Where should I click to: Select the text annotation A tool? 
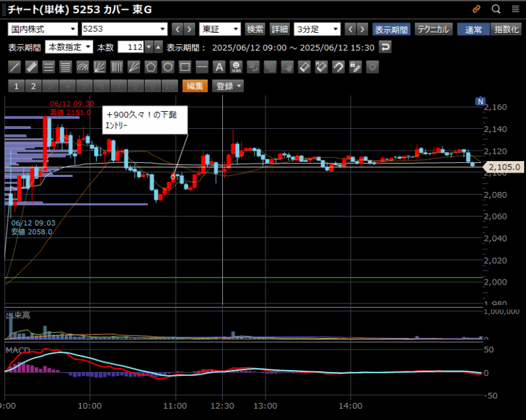tap(219, 67)
